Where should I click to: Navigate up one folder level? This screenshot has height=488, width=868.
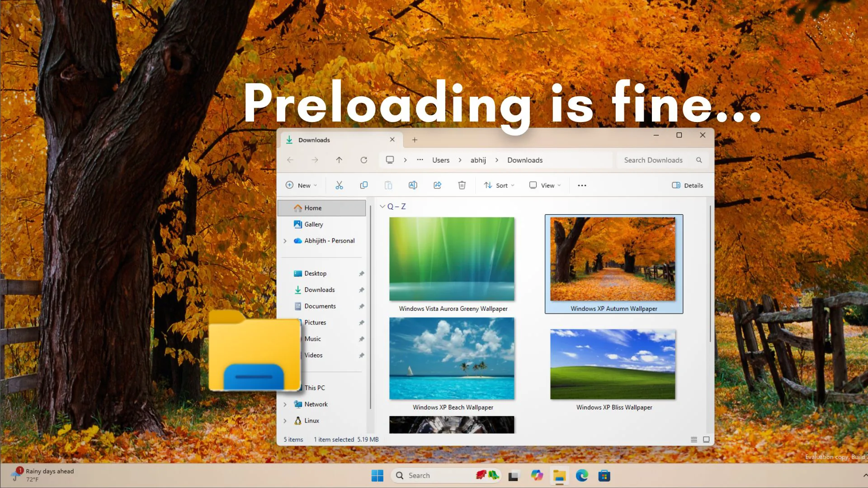(339, 160)
